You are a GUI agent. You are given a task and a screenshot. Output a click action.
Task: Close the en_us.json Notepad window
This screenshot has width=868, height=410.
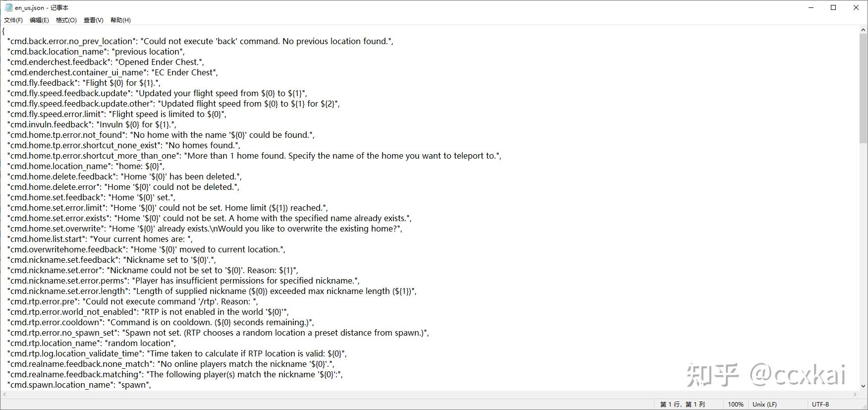point(856,7)
